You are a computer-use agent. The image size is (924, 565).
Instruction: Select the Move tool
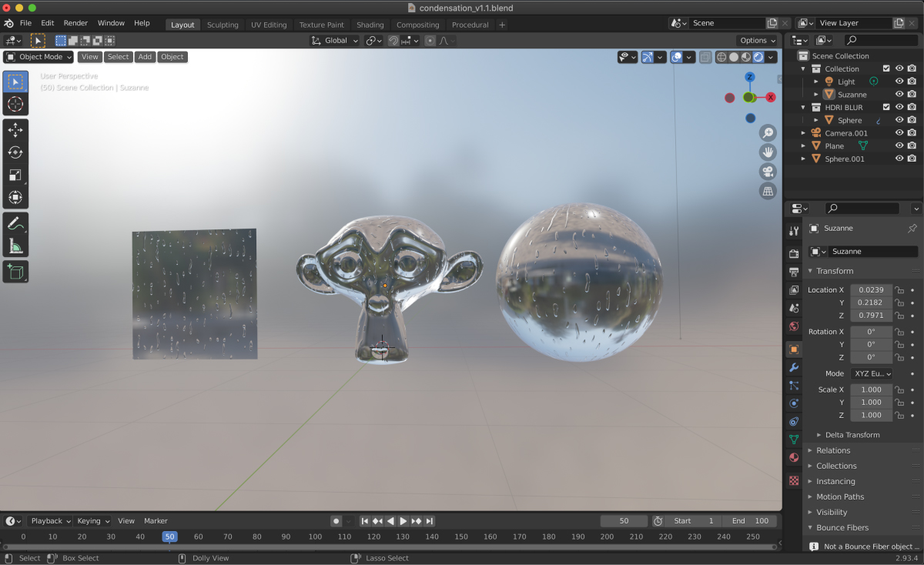pos(15,131)
